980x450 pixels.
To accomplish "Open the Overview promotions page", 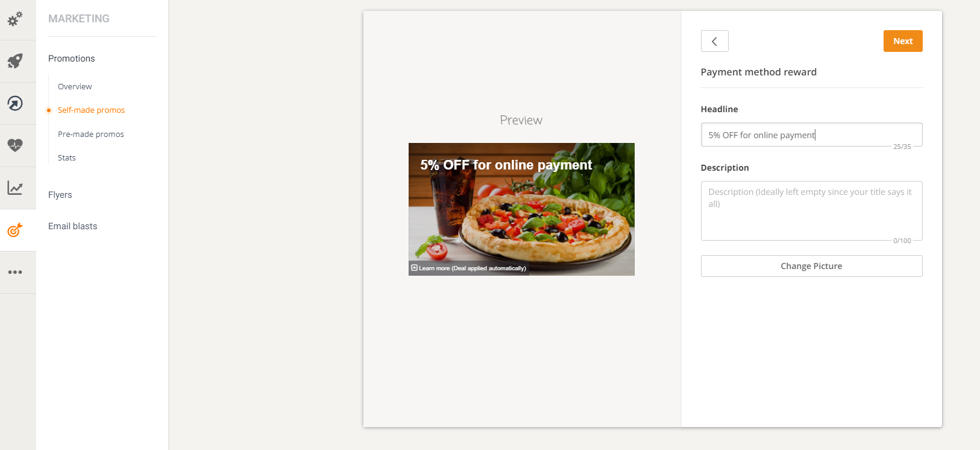I will click(x=75, y=86).
